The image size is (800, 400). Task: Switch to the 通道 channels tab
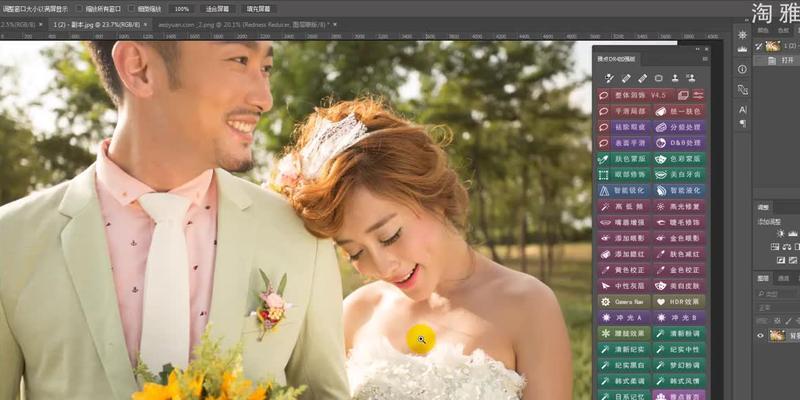[783, 278]
